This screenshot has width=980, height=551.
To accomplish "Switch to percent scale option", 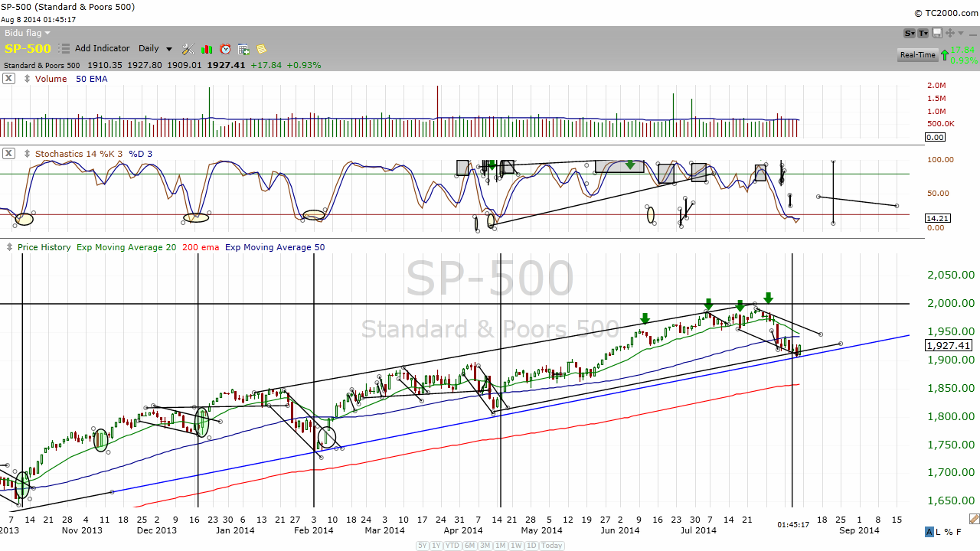I will pos(949,532).
